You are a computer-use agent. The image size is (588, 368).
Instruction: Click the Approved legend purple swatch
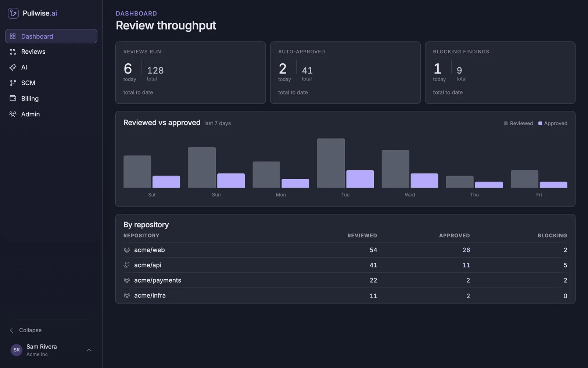[540, 123]
